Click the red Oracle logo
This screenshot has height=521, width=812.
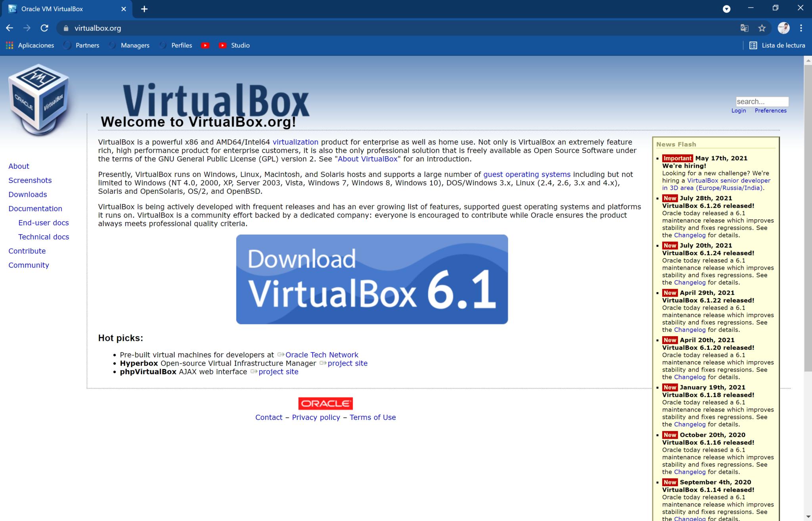tap(326, 403)
